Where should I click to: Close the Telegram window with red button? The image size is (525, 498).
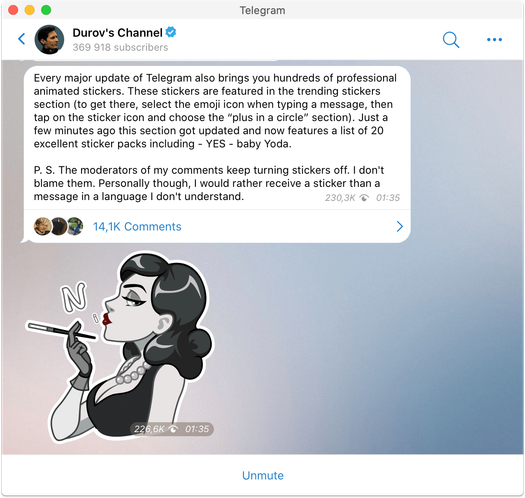tap(13, 10)
